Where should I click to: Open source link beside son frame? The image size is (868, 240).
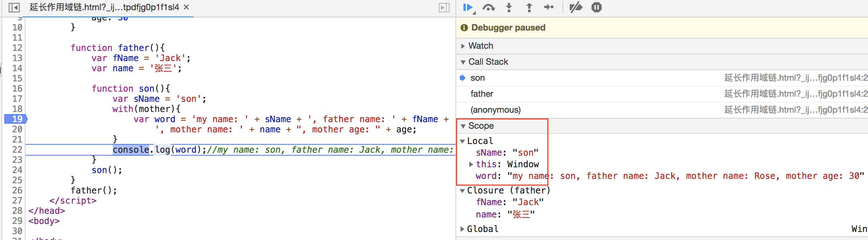click(796, 78)
